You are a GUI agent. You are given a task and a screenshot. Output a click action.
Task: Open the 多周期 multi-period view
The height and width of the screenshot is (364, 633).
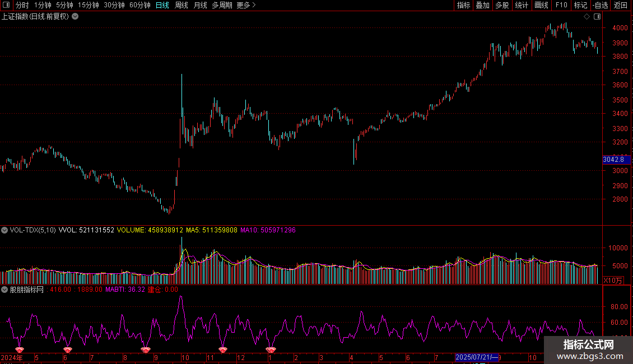click(x=222, y=5)
